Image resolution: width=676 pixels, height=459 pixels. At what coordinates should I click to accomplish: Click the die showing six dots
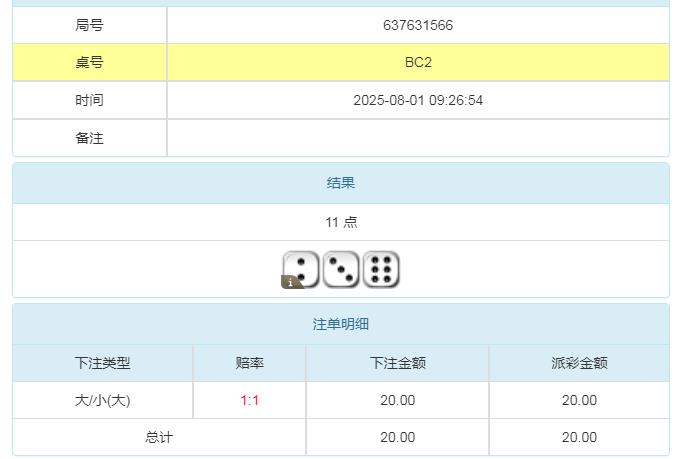coord(381,269)
